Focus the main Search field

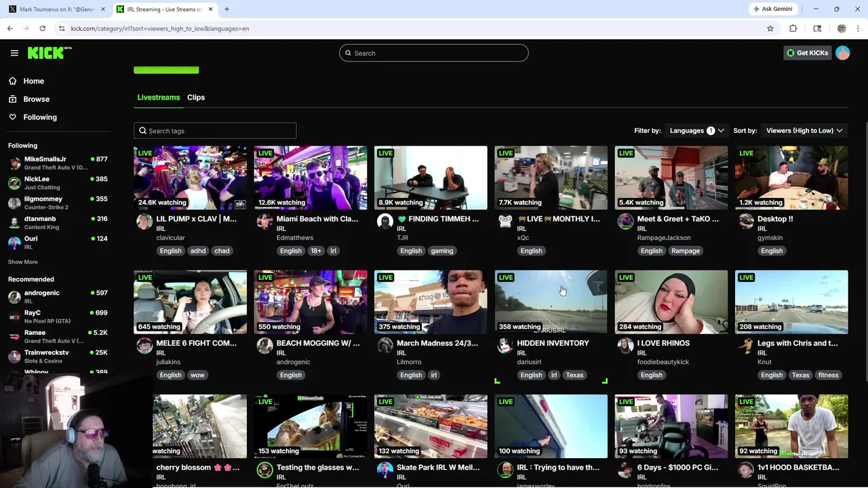pos(434,53)
